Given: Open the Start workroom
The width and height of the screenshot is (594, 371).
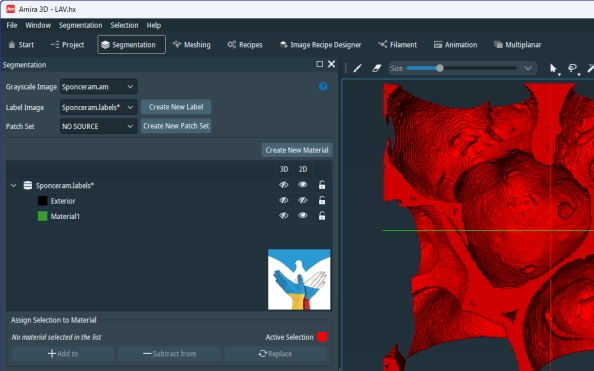Looking at the screenshot, I should tap(21, 45).
